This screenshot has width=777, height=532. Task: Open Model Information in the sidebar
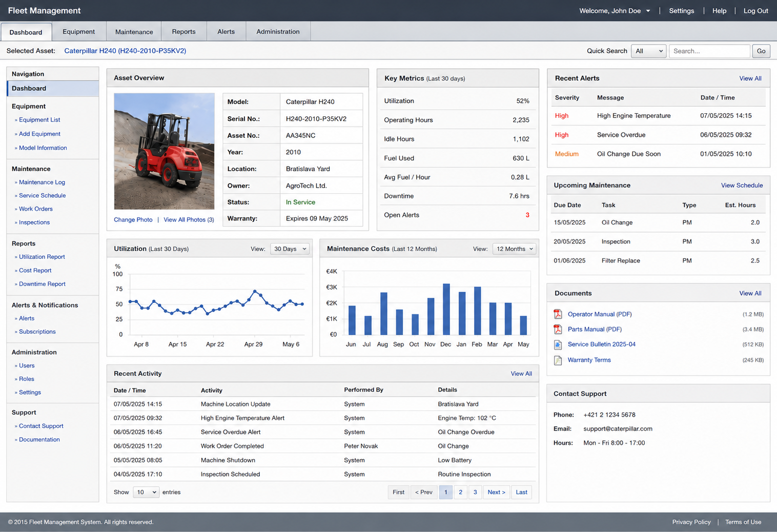click(x=43, y=148)
